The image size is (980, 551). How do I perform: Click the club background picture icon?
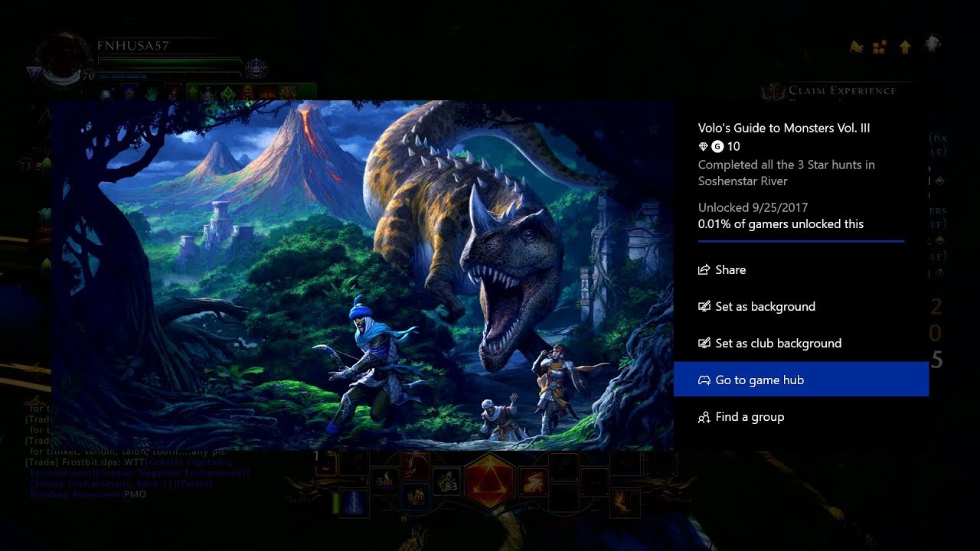click(x=704, y=343)
